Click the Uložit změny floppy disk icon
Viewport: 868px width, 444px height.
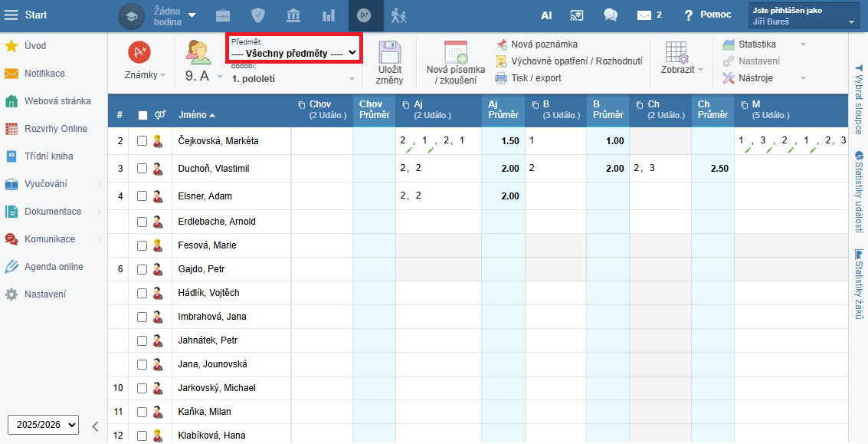(x=390, y=53)
